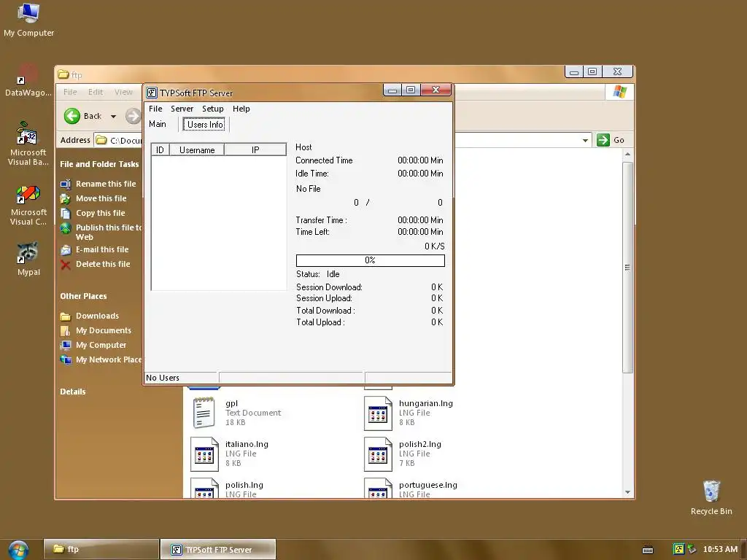Open the Server menu

[182, 109]
